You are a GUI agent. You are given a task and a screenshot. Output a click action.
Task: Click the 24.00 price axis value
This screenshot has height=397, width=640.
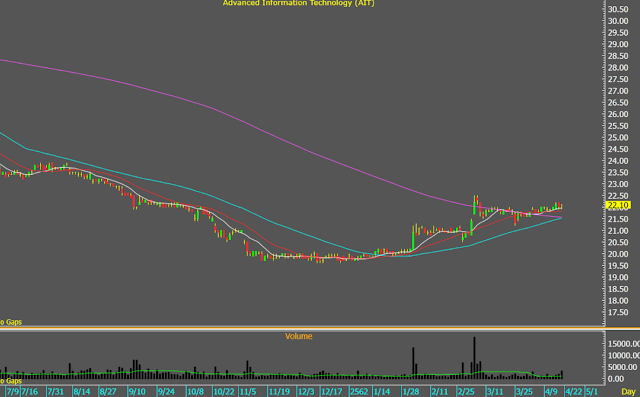[x=618, y=161]
